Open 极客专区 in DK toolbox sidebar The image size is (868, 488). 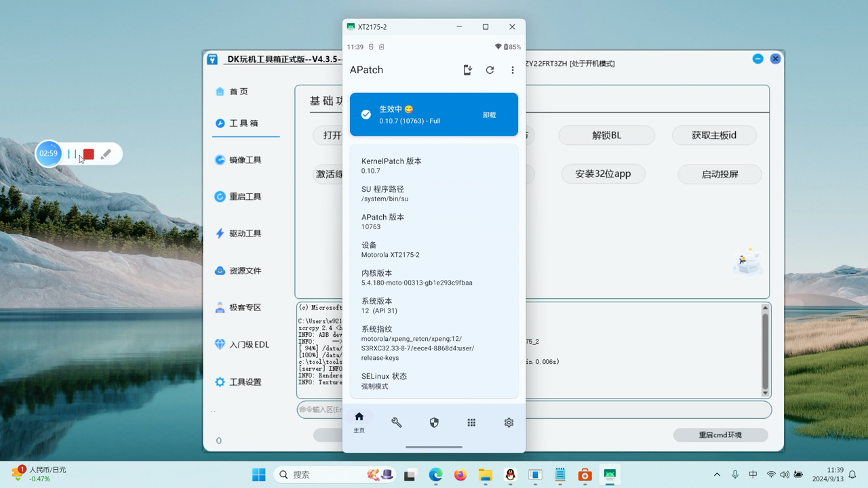tap(238, 307)
